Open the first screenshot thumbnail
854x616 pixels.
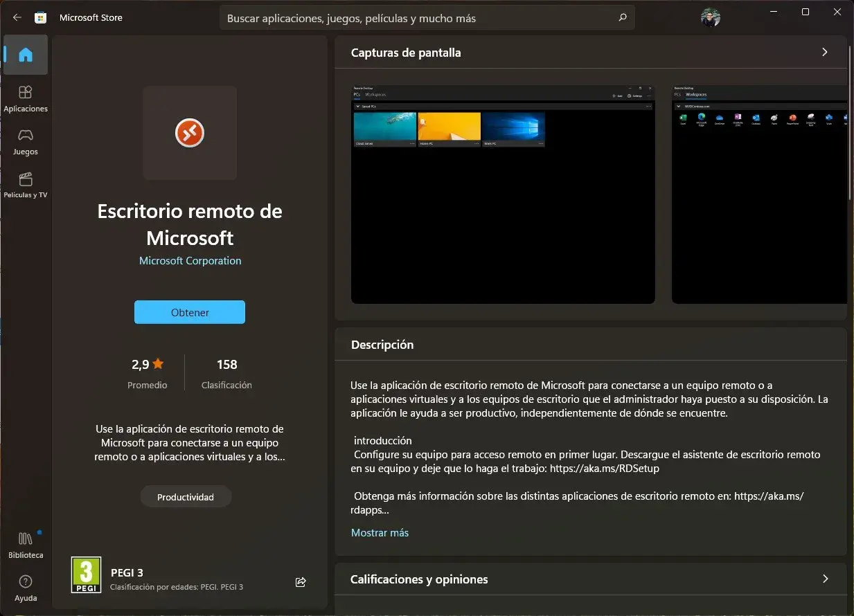[x=503, y=194]
